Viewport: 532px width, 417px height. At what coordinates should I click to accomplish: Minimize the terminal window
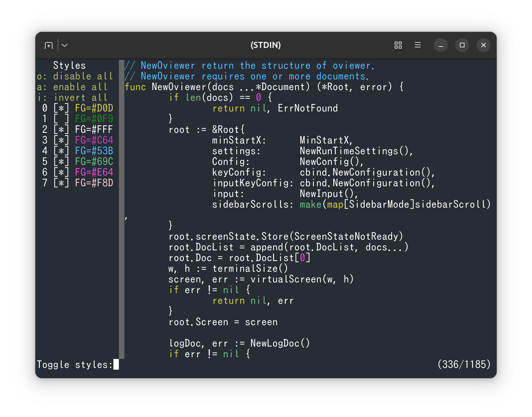[x=441, y=45]
